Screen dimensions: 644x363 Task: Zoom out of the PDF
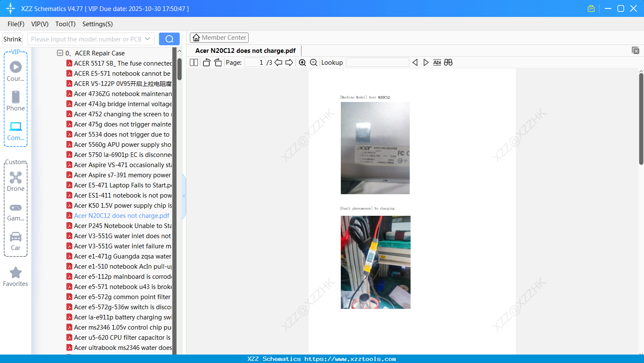(313, 62)
